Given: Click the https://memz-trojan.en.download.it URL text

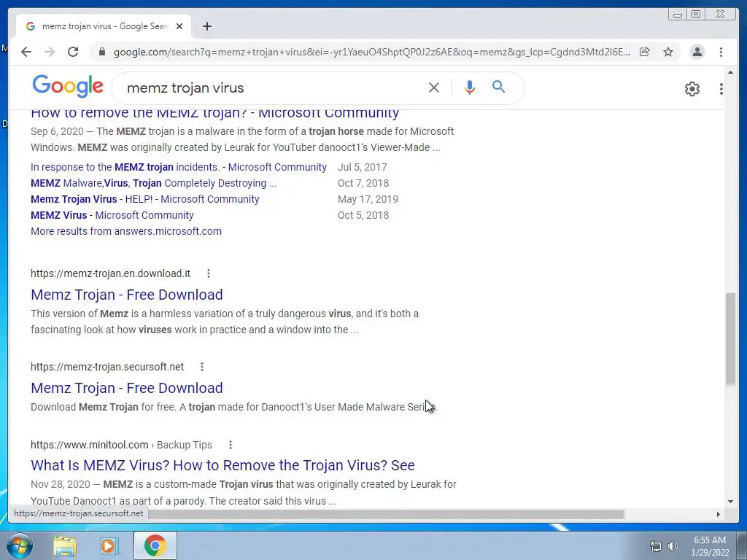Looking at the screenshot, I should click(x=111, y=273).
